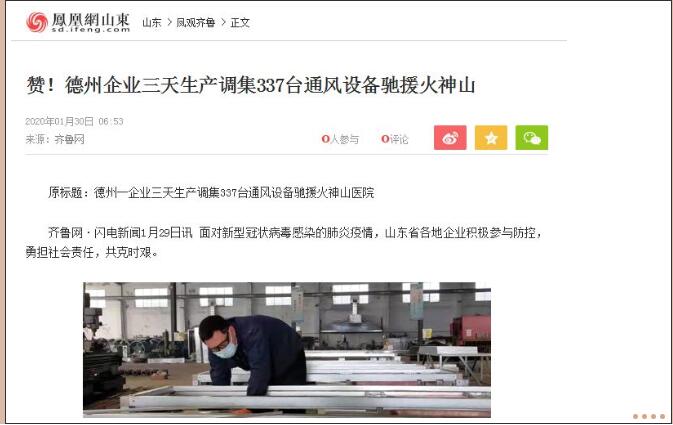This screenshot has height=425, width=673.
Task: Go to 山东 in the breadcrumb
Action: [x=152, y=22]
